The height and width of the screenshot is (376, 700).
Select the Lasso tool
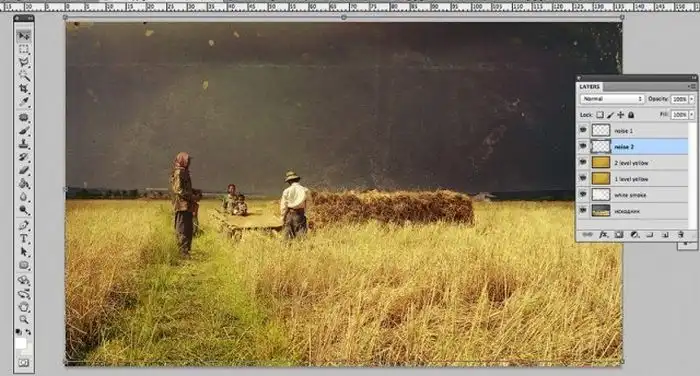24,62
